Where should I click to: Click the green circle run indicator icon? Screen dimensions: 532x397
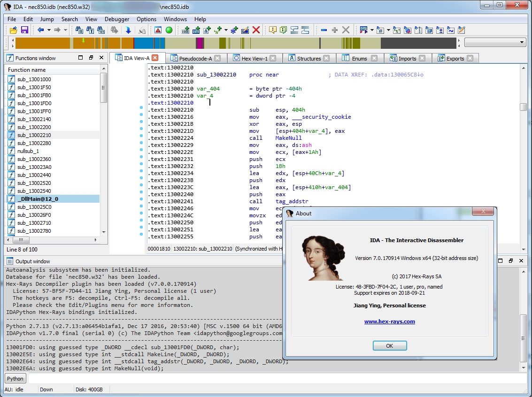click(x=169, y=30)
